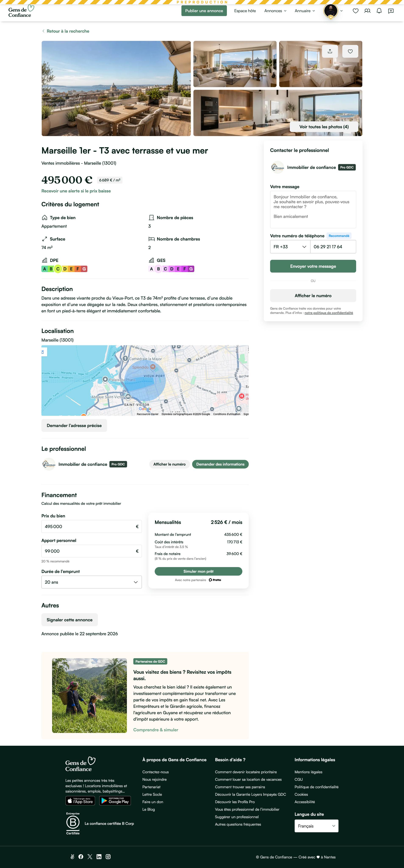Viewport: 404px width, 868px height.
Task: Click Afficher le numéro in Le professionnel section
Action: click(x=169, y=464)
